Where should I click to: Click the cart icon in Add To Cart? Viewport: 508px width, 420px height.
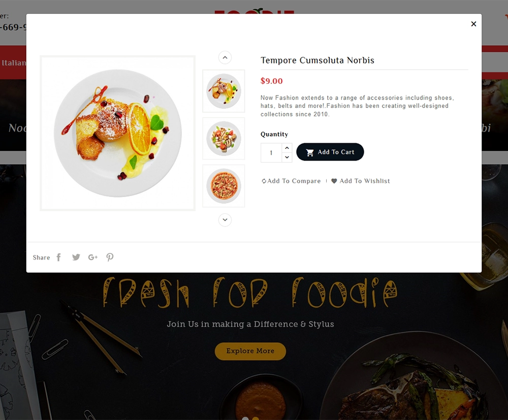coord(310,152)
